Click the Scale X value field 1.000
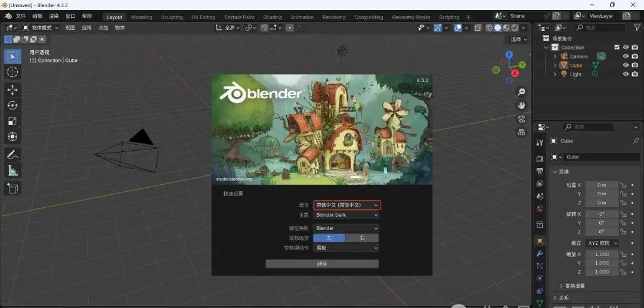Screen dimensions: 644x308 (x=602, y=254)
